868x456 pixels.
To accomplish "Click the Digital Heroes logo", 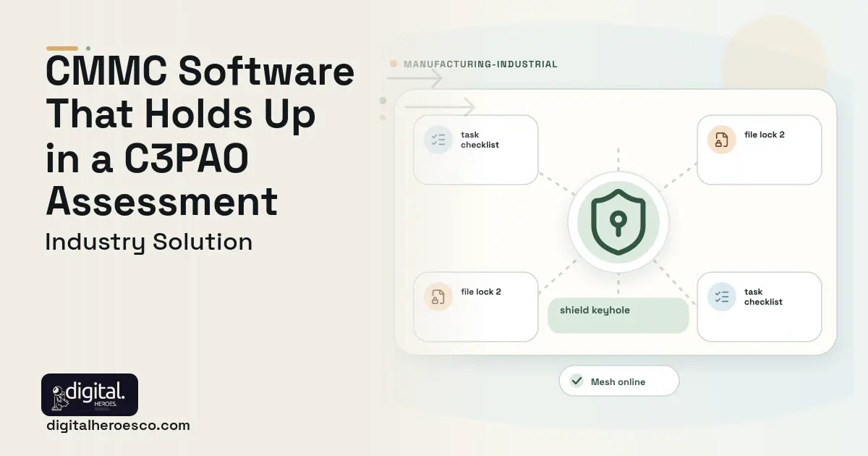I will point(90,394).
